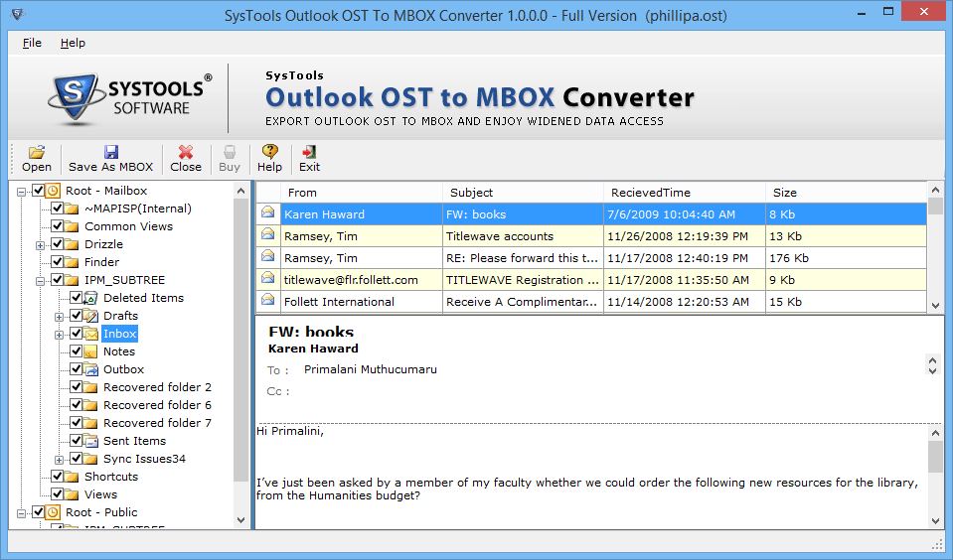Toggle checkbox for Recovered folder 6
Image resolution: width=953 pixels, height=560 pixels.
(x=76, y=405)
